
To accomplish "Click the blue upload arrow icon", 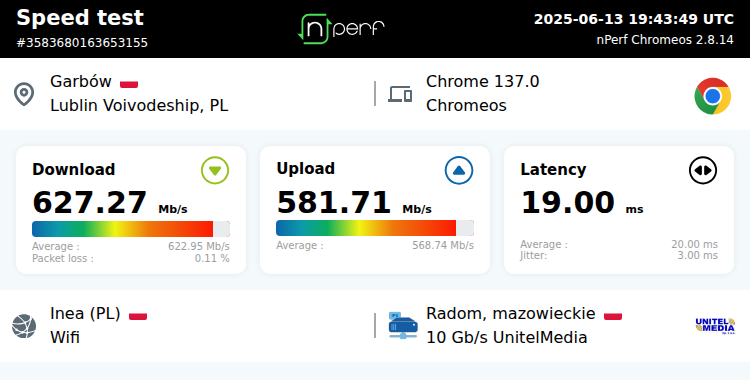I will tap(459, 170).
